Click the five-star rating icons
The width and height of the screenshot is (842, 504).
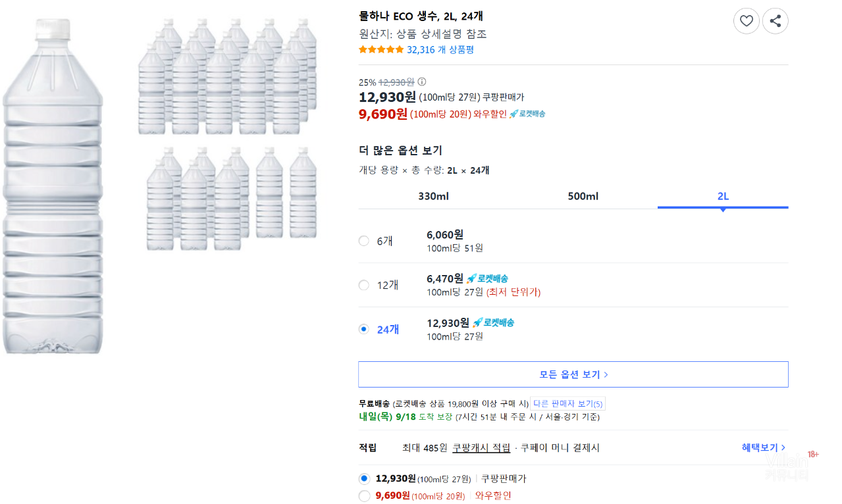381,49
